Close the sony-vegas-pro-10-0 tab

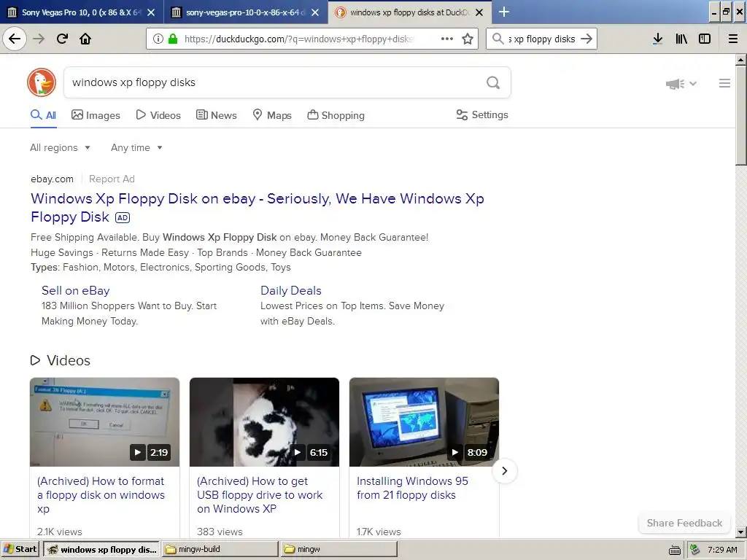tap(315, 12)
